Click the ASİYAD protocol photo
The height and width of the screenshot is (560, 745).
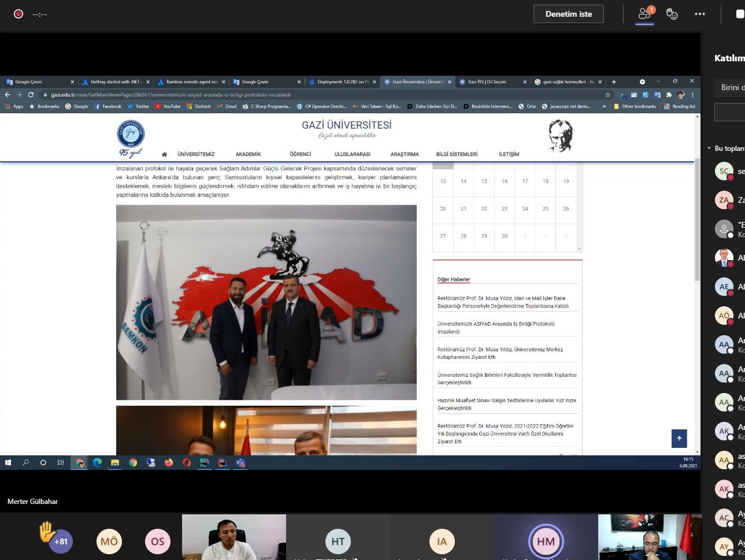[x=266, y=302]
